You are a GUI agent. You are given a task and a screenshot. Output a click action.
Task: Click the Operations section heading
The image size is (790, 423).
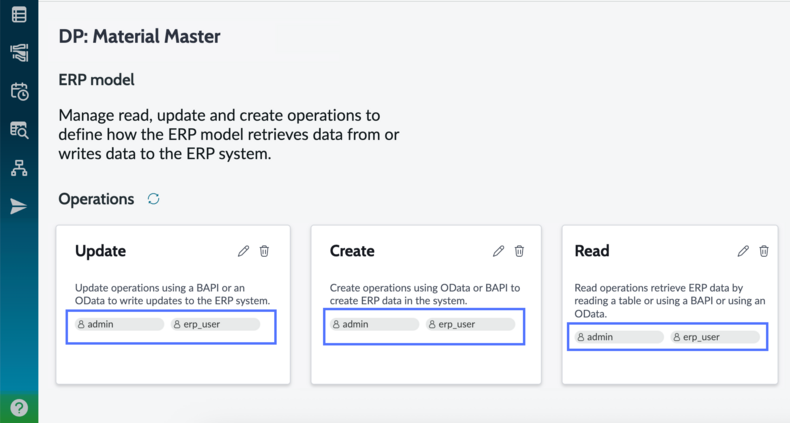[96, 199]
